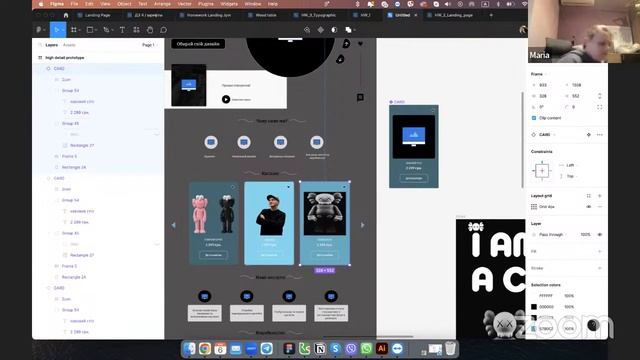Image resolution: width=640 pixels, height=360 pixels.
Task: Open the Page 1 dropdown
Action: [149, 45]
